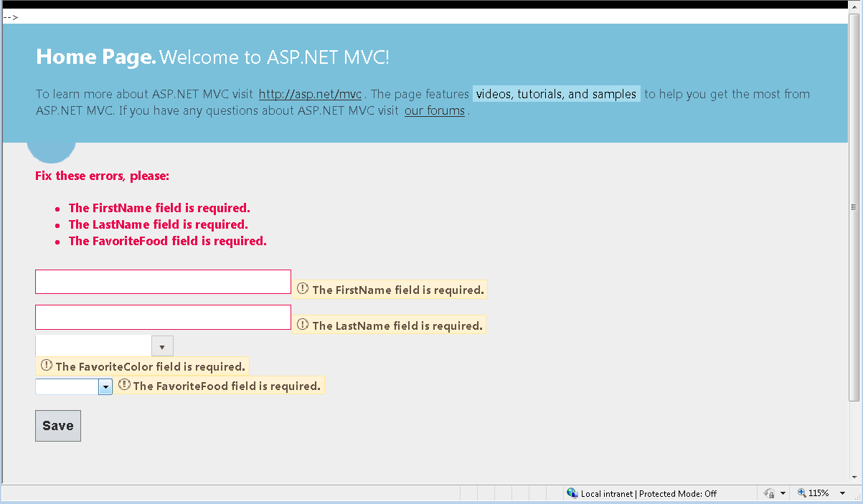Click 'The FavoriteFood field is required.' summary item
The height and width of the screenshot is (504, 863).
click(x=168, y=241)
